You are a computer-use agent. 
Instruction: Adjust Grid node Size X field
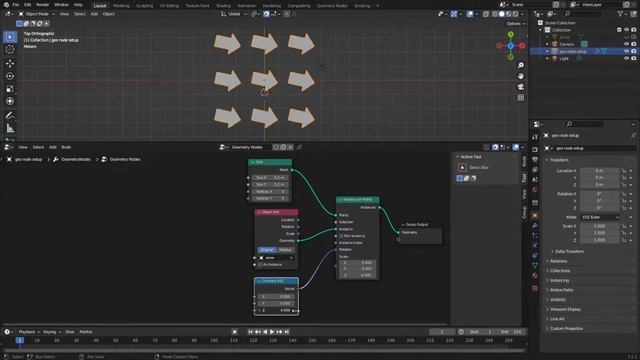coord(270,178)
